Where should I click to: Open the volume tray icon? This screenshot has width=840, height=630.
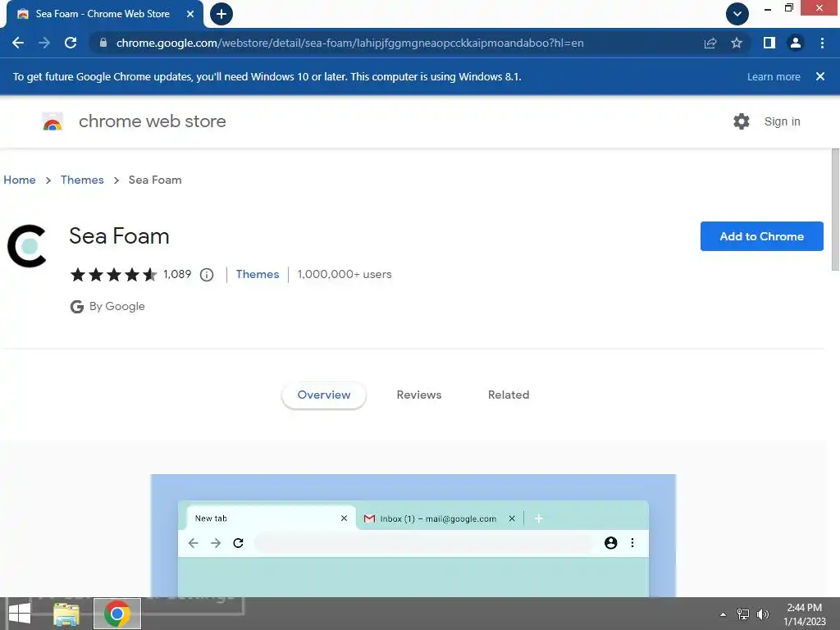[763, 614]
